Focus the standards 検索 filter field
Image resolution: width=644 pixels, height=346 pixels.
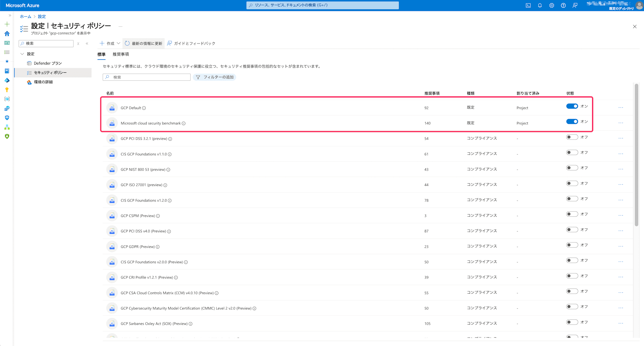point(147,77)
